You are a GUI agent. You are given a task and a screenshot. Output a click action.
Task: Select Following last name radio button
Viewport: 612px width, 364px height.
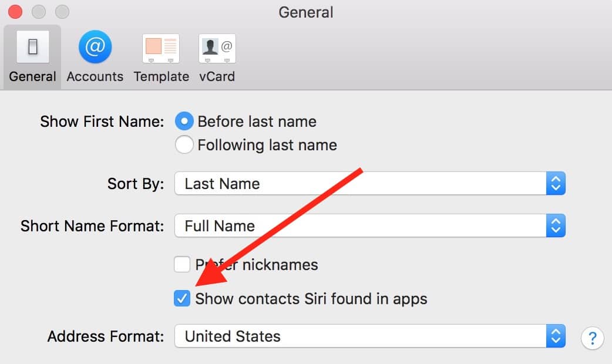(x=184, y=145)
